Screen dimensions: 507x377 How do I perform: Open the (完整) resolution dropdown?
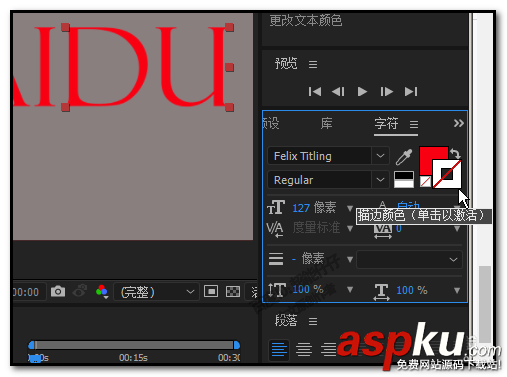click(x=156, y=292)
